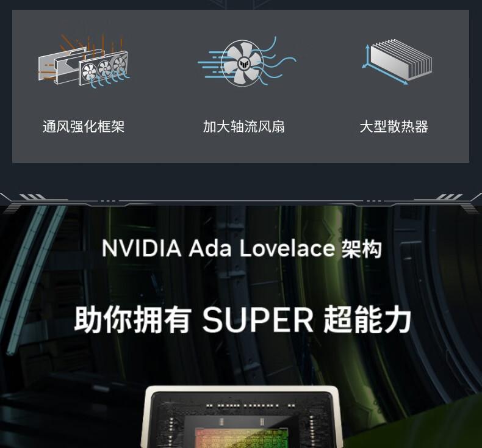Click the TUF logo at fan center
The height and width of the screenshot is (448, 482).
tap(245, 64)
